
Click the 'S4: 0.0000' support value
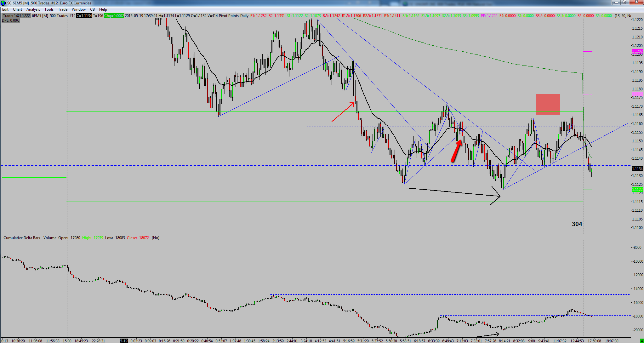526,16
